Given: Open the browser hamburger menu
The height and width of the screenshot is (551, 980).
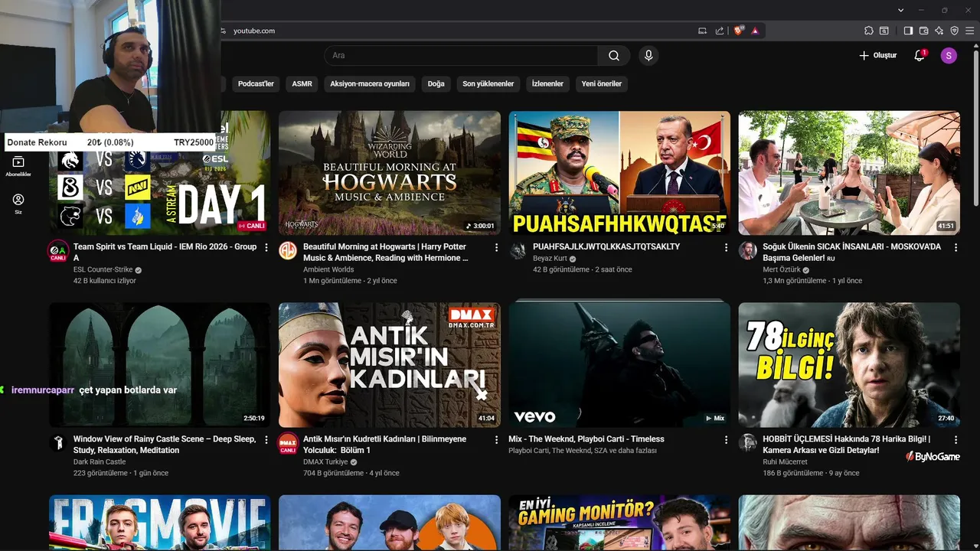Looking at the screenshot, I should click(x=969, y=31).
